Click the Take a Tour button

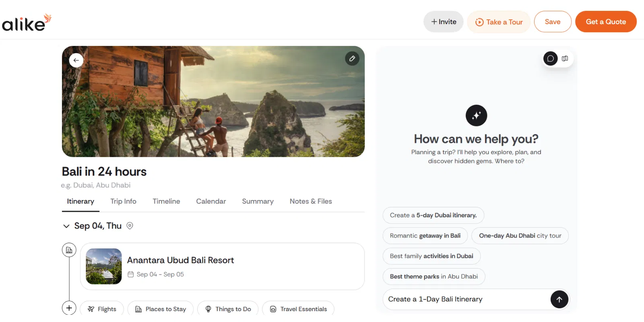click(499, 22)
